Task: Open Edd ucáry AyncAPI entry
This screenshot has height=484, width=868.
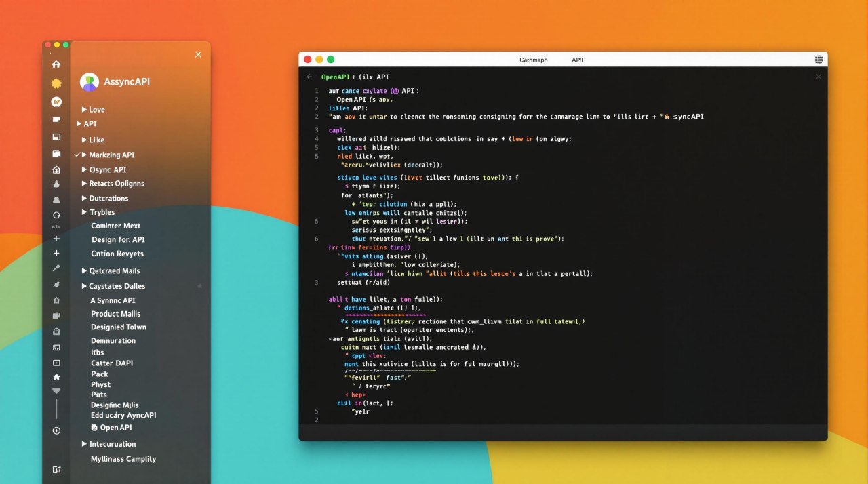Action: coord(123,415)
